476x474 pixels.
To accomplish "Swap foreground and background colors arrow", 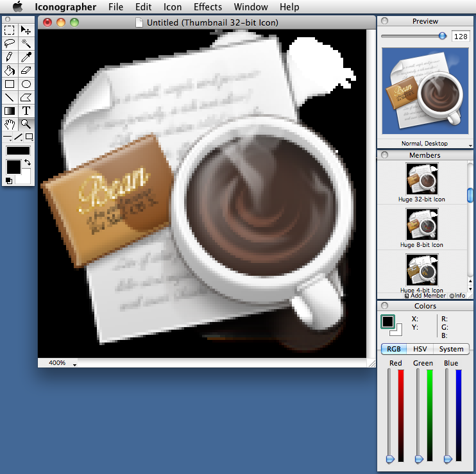I will [x=28, y=163].
